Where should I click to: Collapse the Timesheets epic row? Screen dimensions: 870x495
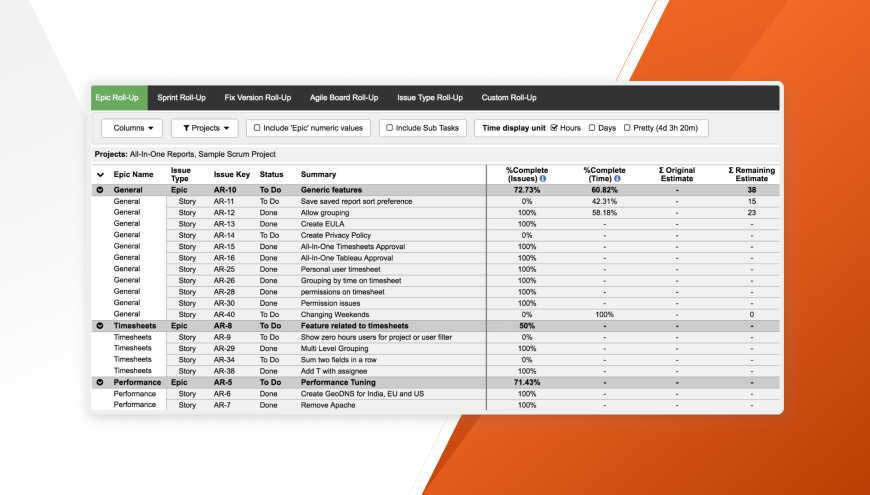100,326
